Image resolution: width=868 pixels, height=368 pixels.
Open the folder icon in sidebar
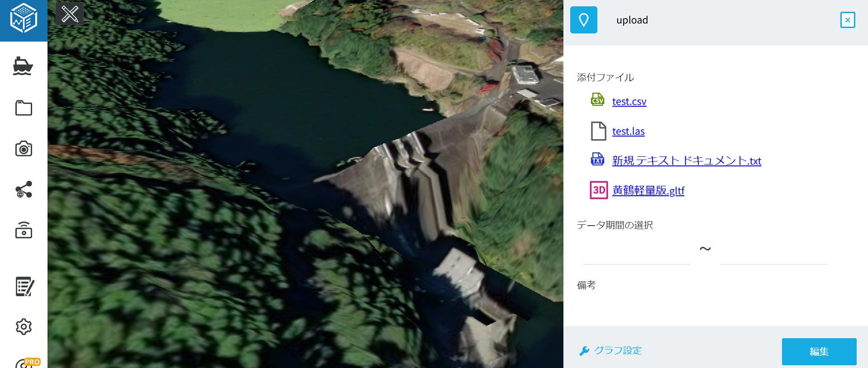pos(24,108)
